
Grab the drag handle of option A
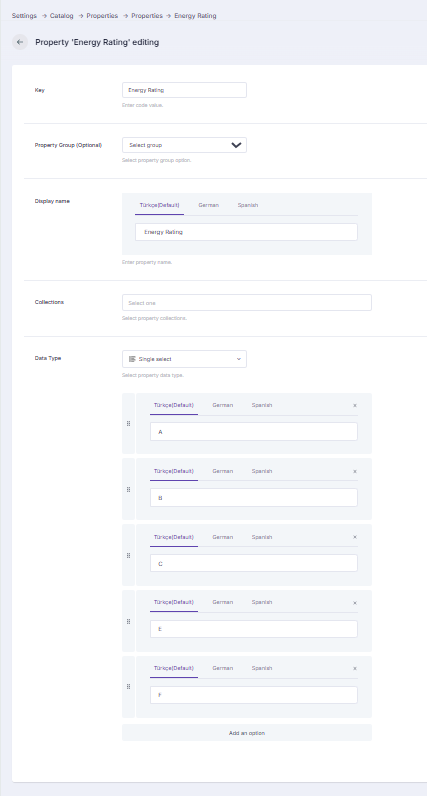coord(128,423)
